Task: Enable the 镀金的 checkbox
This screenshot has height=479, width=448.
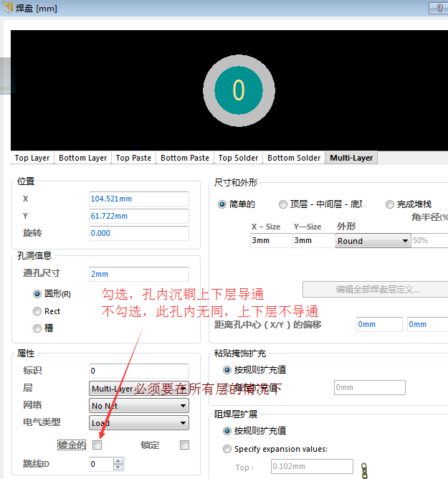Action: (x=97, y=445)
